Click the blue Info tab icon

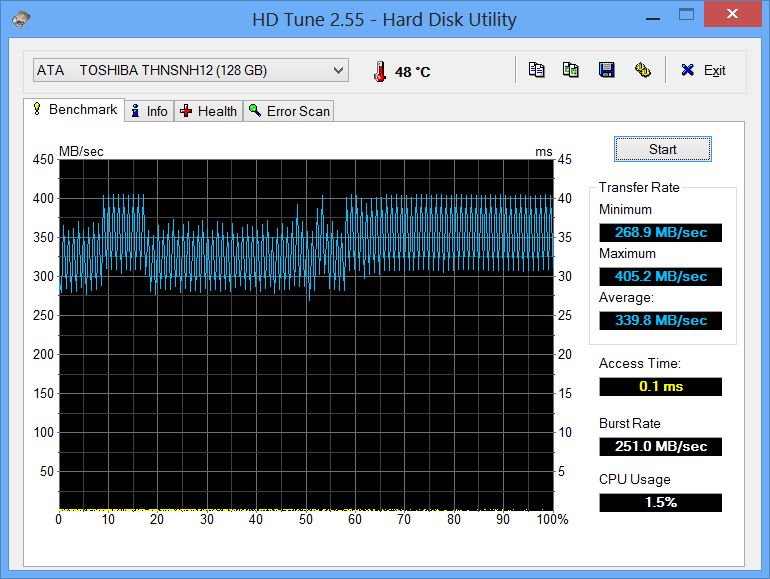pos(136,111)
